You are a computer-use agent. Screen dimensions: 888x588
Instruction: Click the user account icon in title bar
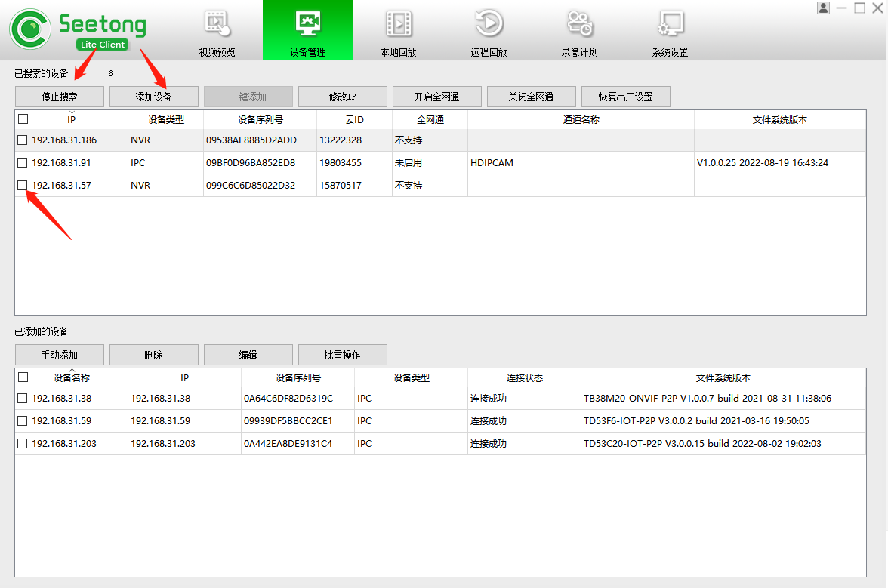point(823,8)
